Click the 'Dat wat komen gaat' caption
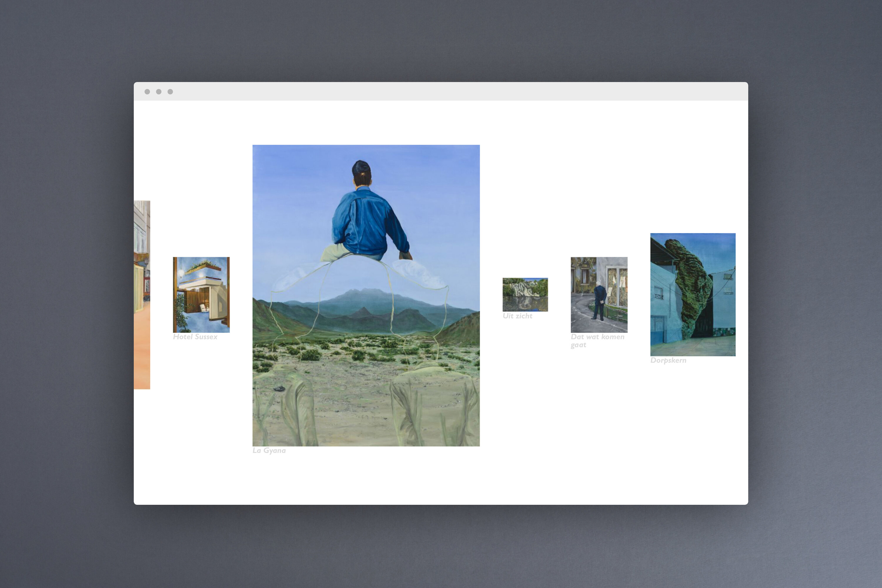882x588 pixels. [597, 341]
